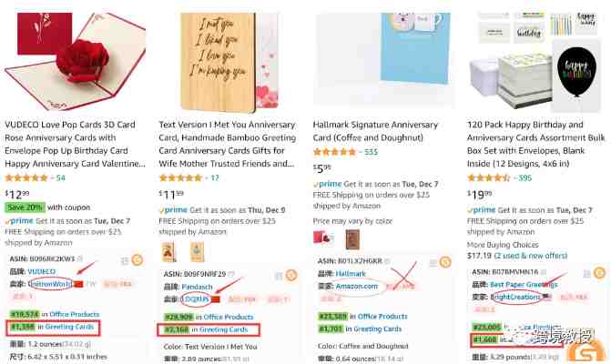The image size is (611, 364).
Task: Click orange circle icon in Hallmark panel
Action: coord(445,262)
